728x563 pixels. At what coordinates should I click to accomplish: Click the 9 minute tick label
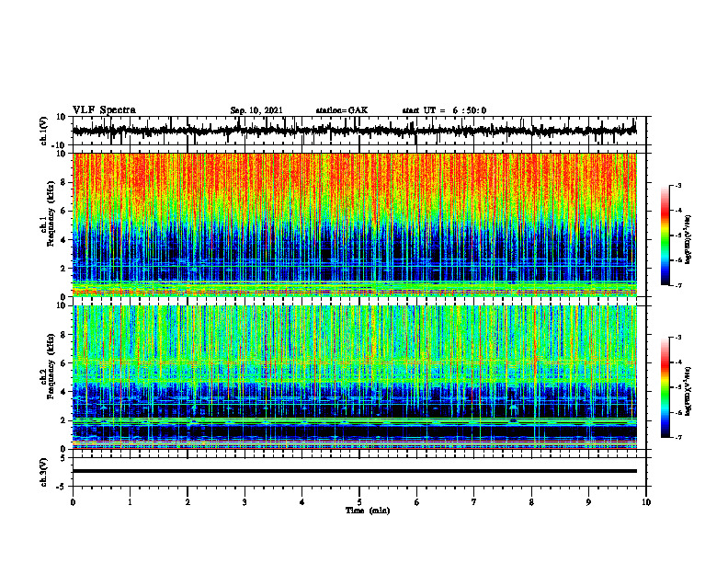[588, 502]
